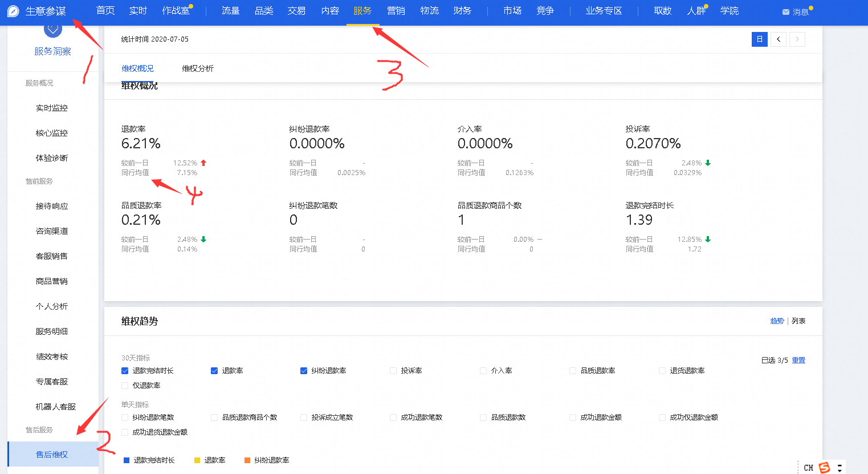Screen dimensions: 868x474
Task: Click the Sogou S input method icon
Action: tap(824, 468)
